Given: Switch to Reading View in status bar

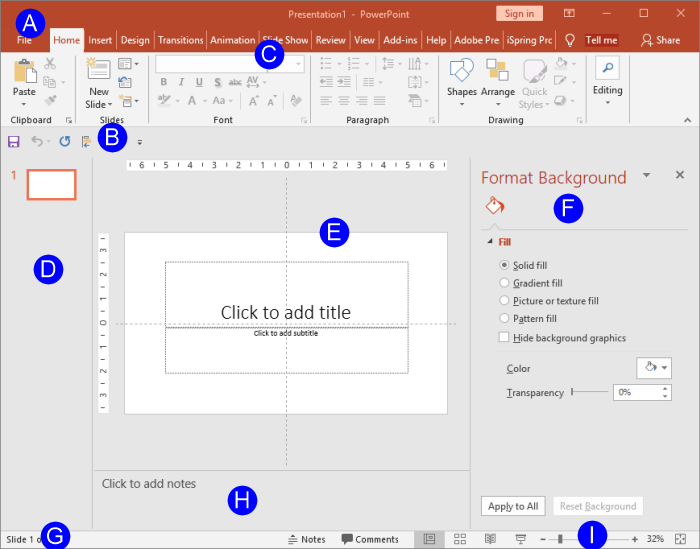Looking at the screenshot, I should 490,539.
